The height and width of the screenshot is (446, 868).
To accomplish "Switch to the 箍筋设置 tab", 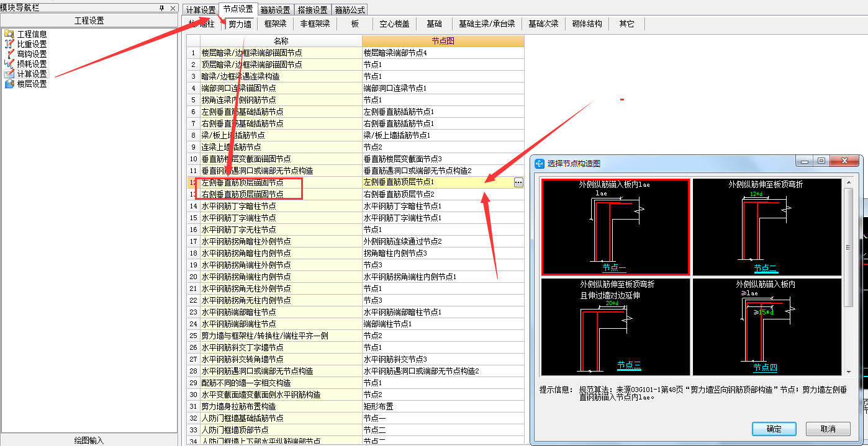I will click(276, 10).
